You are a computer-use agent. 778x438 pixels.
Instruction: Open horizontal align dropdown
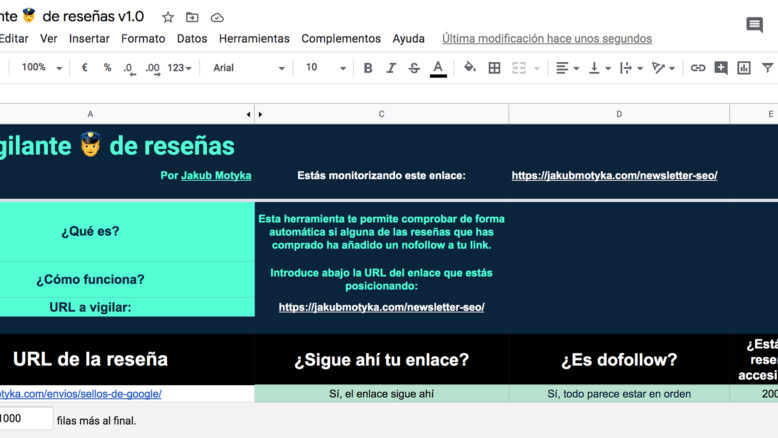point(567,68)
